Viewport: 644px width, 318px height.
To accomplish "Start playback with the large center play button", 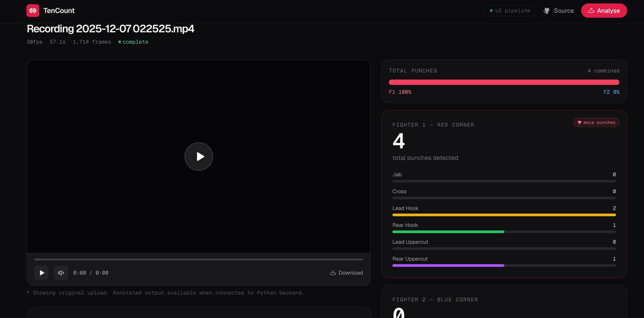I will [x=199, y=156].
